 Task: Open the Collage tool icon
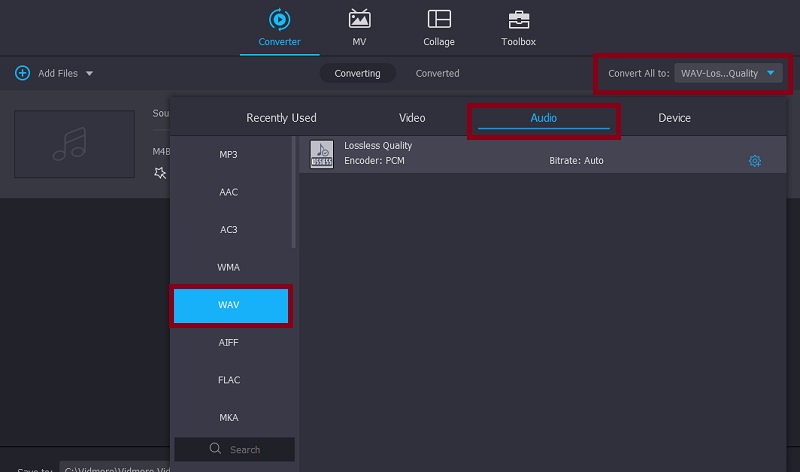click(x=438, y=20)
